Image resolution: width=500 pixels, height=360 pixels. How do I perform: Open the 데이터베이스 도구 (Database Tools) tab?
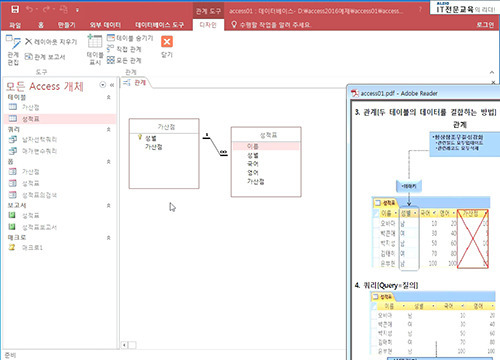click(x=159, y=25)
